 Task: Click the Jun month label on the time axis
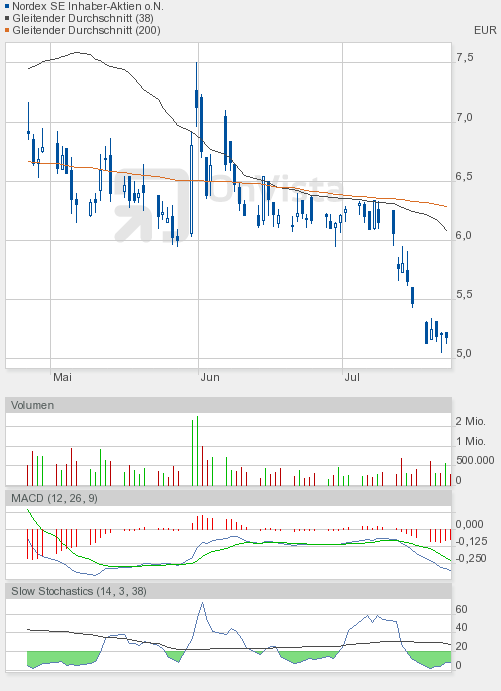pyautogui.click(x=210, y=377)
